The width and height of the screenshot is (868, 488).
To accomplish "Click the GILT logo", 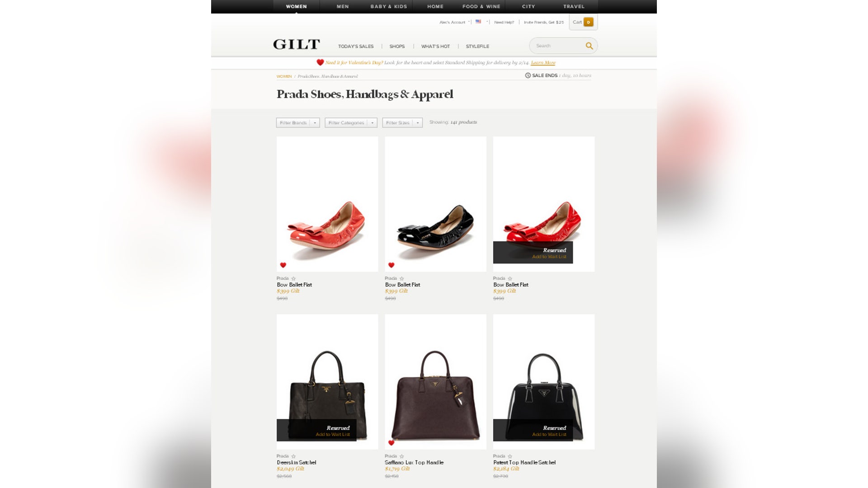I will tap(297, 44).
